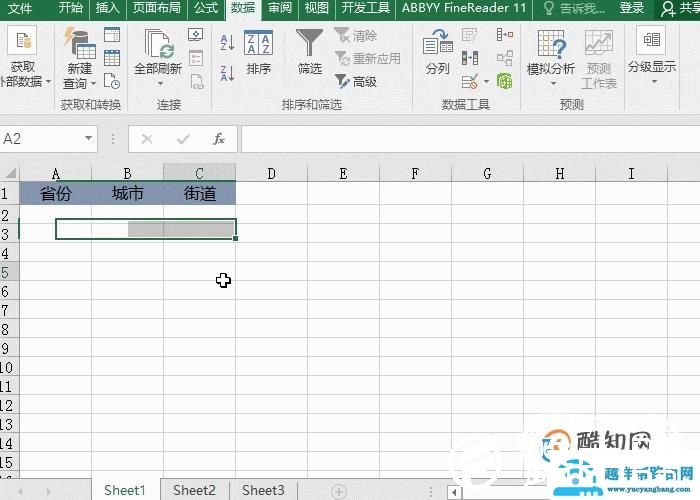Click the Name Box showing A2
The width and height of the screenshot is (700, 500).
(41, 139)
